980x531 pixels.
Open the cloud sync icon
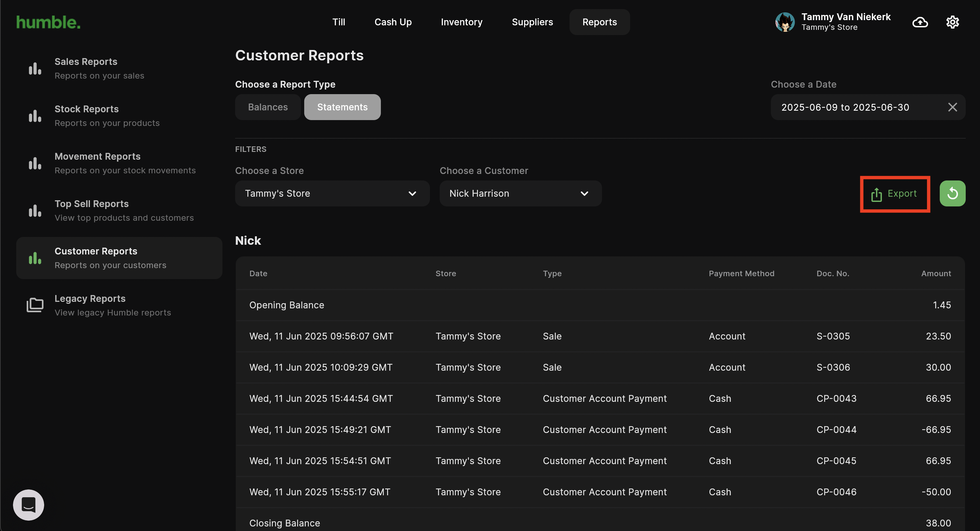920,22
